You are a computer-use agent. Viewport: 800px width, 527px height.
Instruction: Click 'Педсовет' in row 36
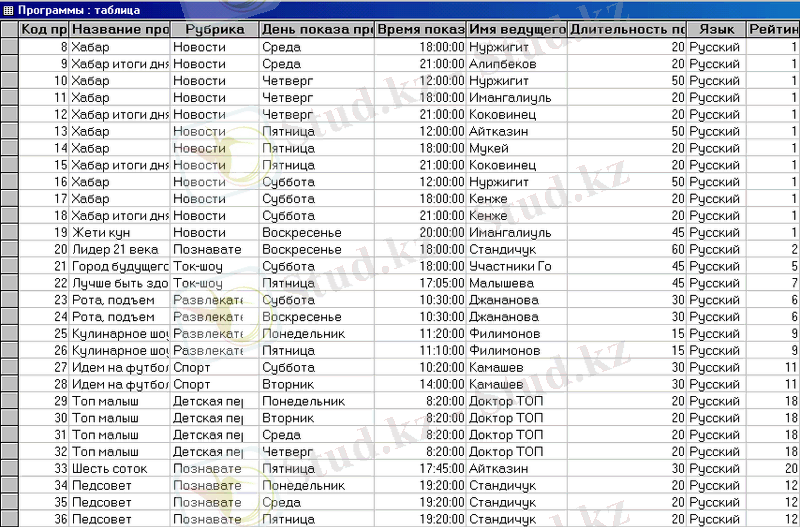click(120, 519)
